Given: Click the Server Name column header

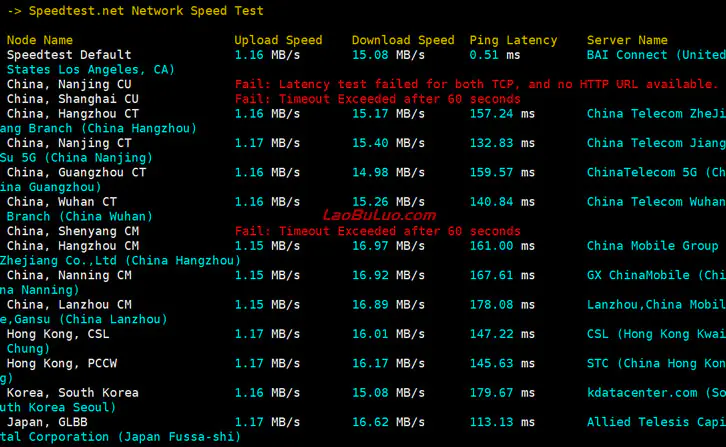Looking at the screenshot, I should pyautogui.click(x=627, y=40).
